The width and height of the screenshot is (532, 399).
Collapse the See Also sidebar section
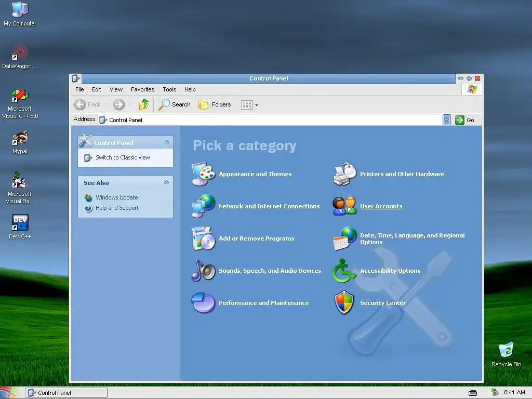[x=167, y=182]
